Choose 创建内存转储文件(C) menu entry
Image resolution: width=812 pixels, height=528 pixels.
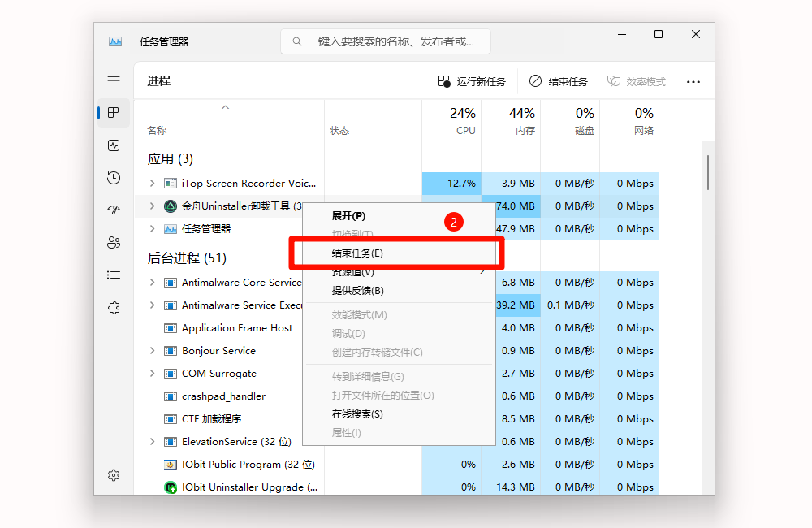tap(398, 353)
